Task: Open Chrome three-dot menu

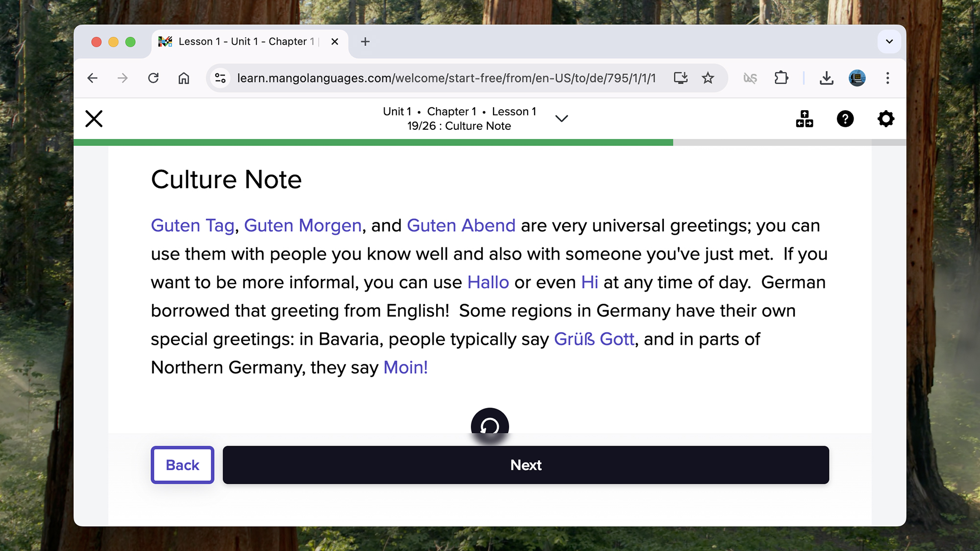Action: point(887,78)
